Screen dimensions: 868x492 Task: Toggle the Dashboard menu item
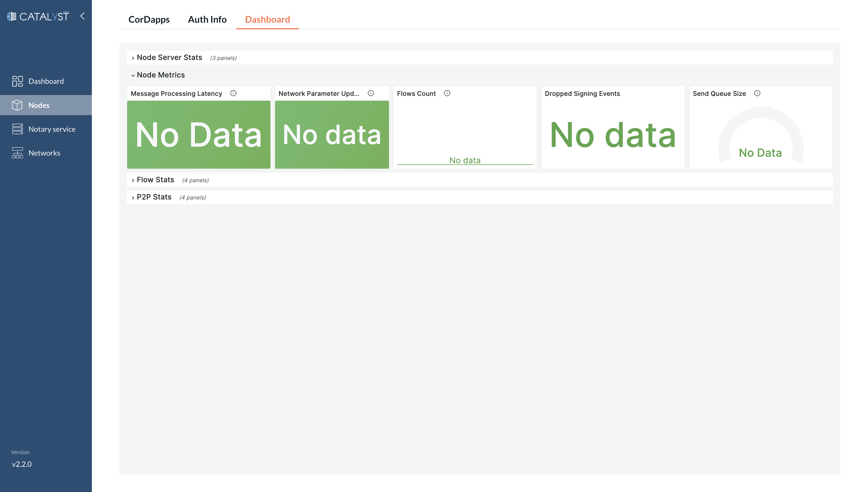point(46,81)
